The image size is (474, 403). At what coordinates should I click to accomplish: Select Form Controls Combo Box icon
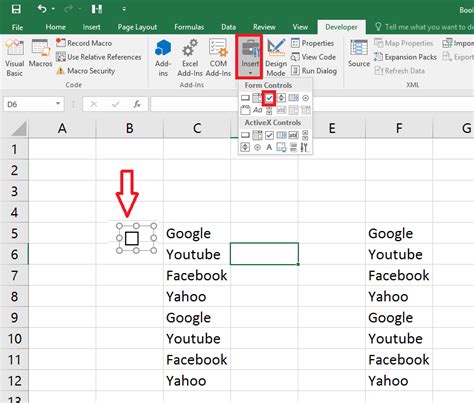tap(257, 98)
